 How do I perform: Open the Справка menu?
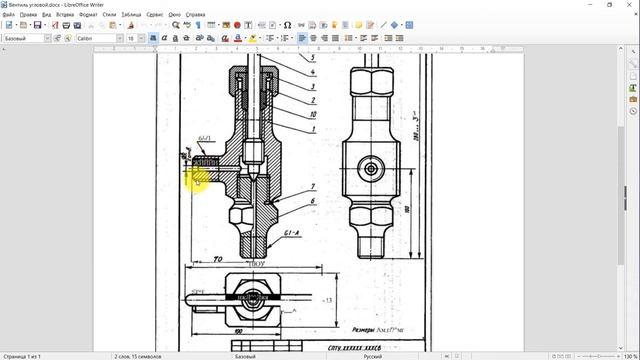(196, 14)
